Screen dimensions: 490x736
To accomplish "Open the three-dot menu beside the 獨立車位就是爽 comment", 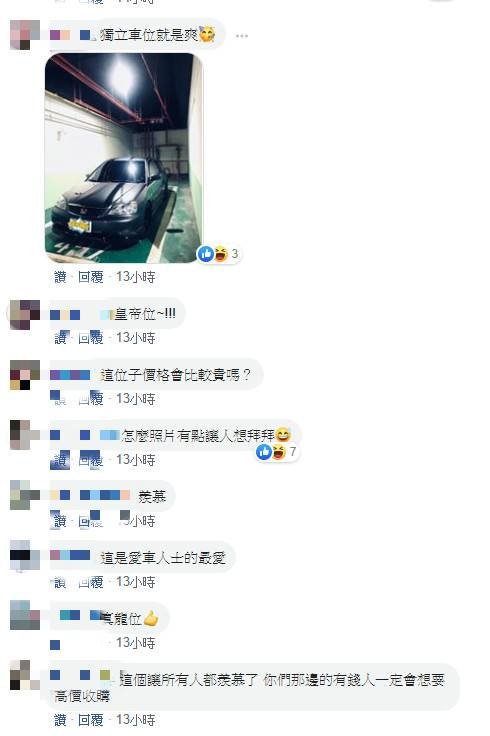I will coord(242,36).
